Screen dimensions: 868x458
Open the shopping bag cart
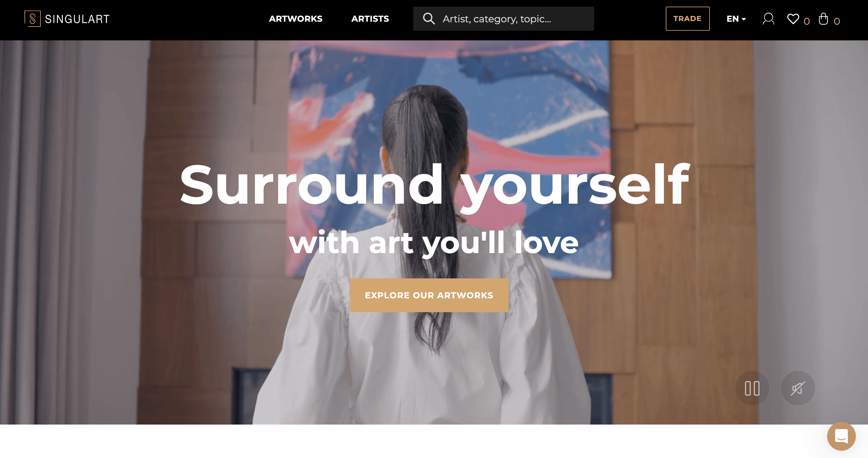[x=823, y=18]
